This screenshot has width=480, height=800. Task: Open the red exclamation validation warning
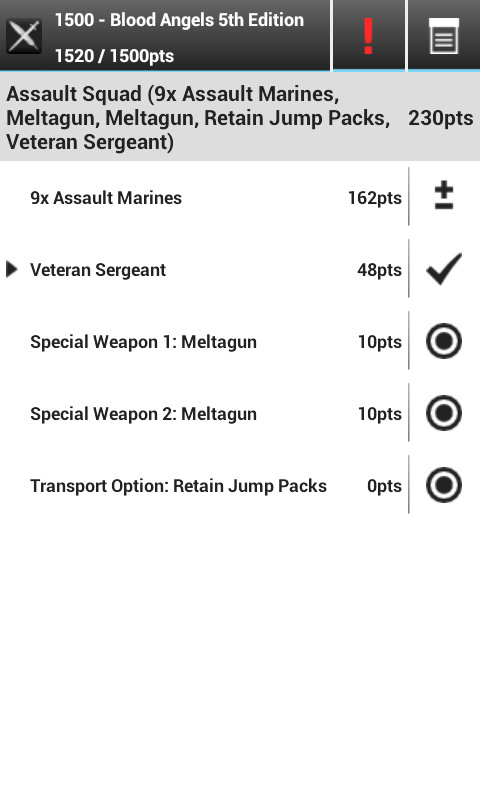tap(368, 36)
